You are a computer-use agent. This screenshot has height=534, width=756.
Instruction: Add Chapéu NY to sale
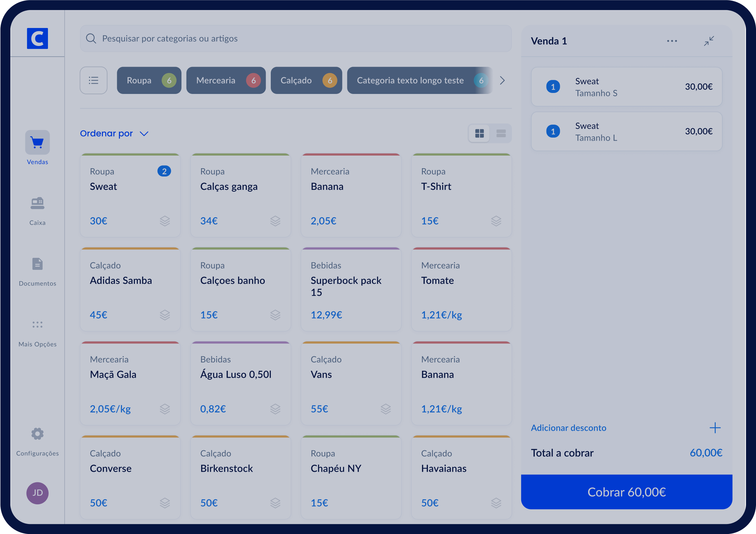351,477
